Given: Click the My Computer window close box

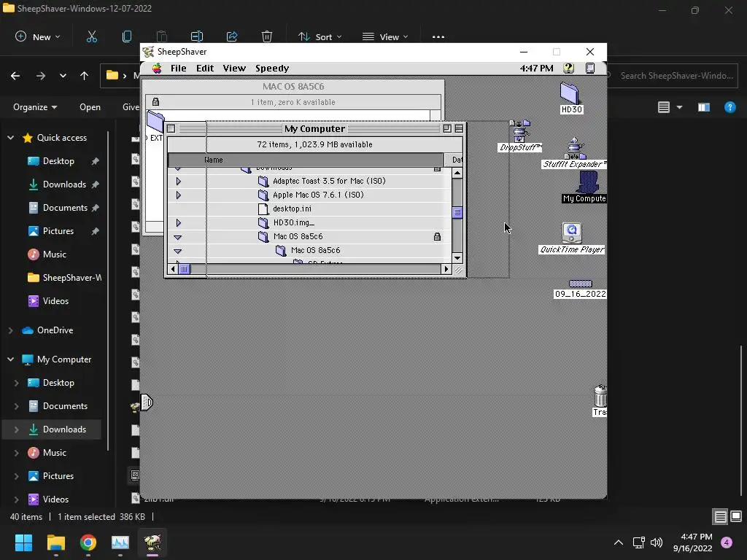Looking at the screenshot, I should 171,128.
